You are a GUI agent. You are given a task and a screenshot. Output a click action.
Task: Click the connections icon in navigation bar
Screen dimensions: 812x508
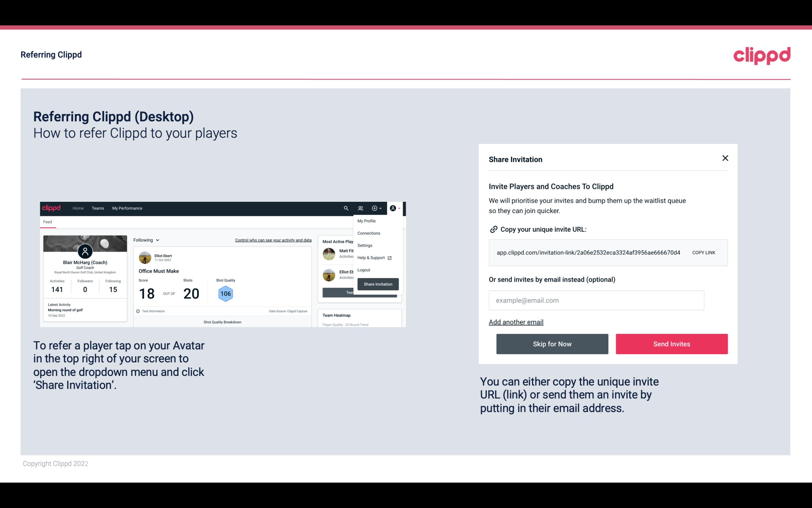click(x=361, y=208)
